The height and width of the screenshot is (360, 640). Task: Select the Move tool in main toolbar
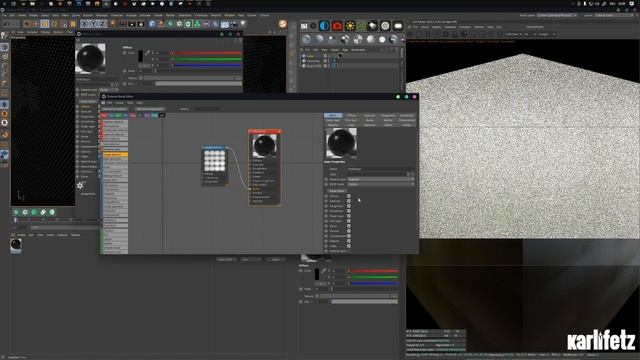click(36, 24)
